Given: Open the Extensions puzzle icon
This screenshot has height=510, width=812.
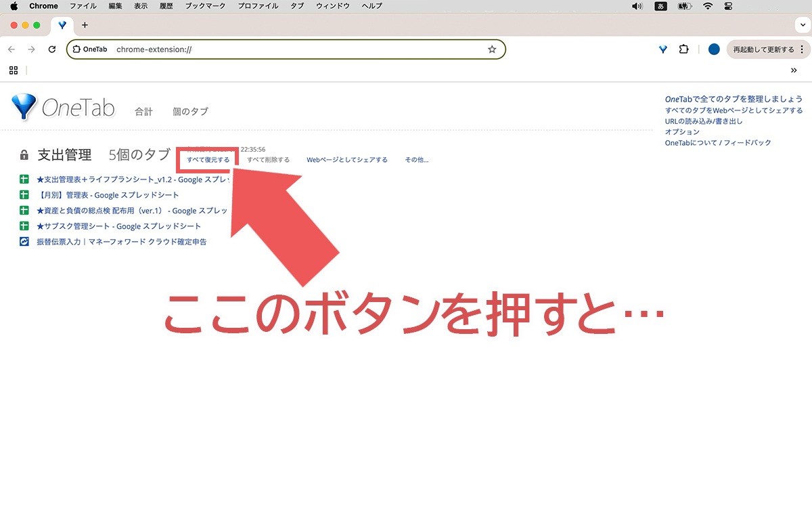Looking at the screenshot, I should pos(683,49).
